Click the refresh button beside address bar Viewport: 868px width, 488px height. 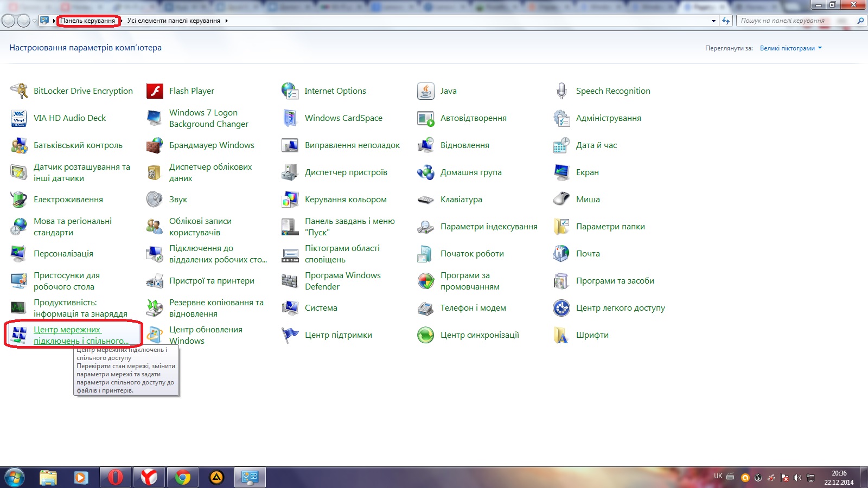point(726,21)
